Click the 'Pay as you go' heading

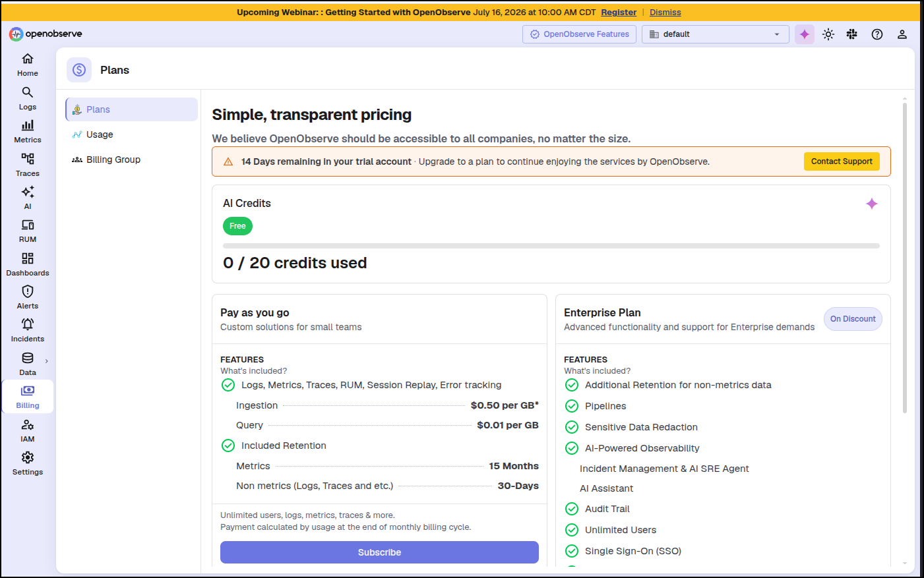(255, 312)
